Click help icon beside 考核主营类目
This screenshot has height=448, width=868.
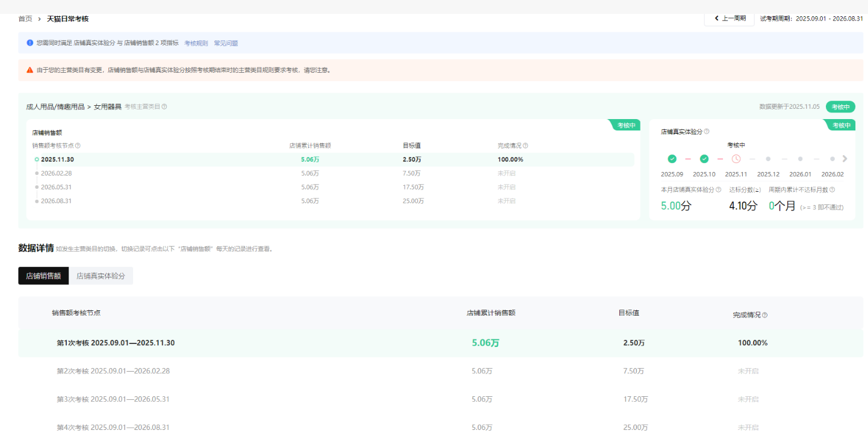click(164, 107)
